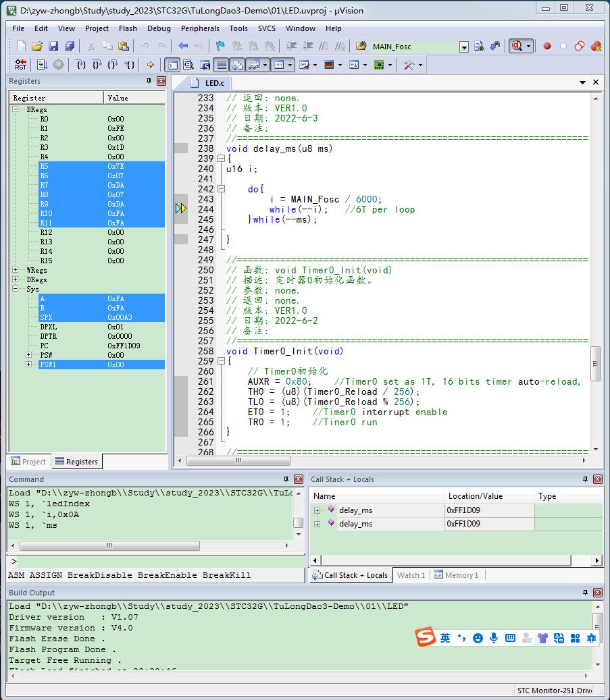Image resolution: width=610 pixels, height=700 pixels.
Task: Switch to the Project tab
Action: click(x=28, y=461)
